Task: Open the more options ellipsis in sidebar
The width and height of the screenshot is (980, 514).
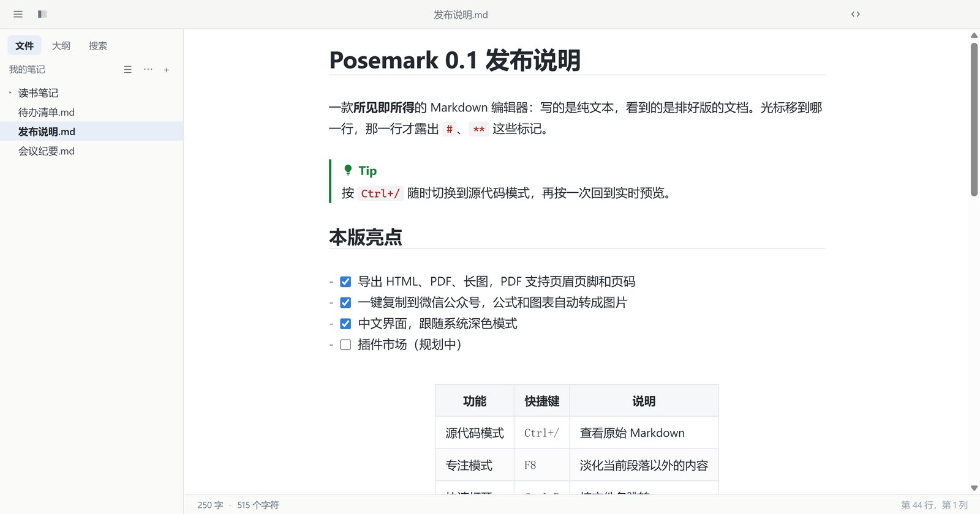Action: pos(148,70)
